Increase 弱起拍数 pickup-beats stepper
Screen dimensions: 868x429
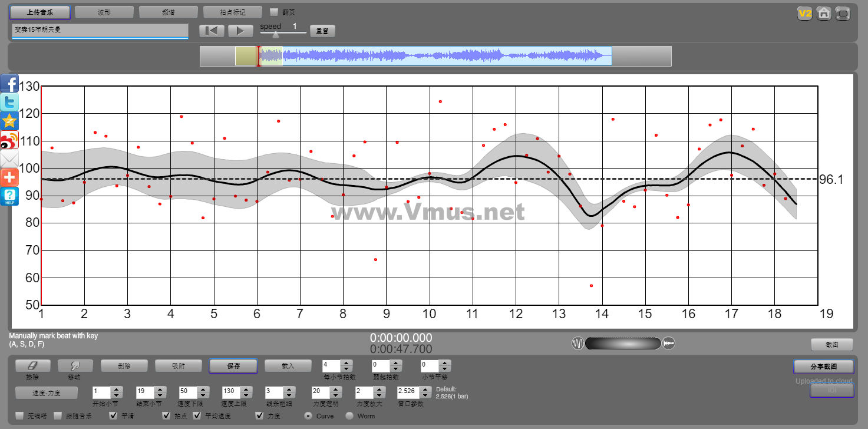(x=395, y=363)
